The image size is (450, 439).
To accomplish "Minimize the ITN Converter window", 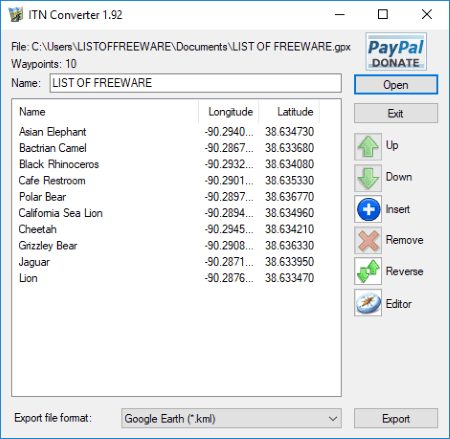I will click(x=340, y=14).
